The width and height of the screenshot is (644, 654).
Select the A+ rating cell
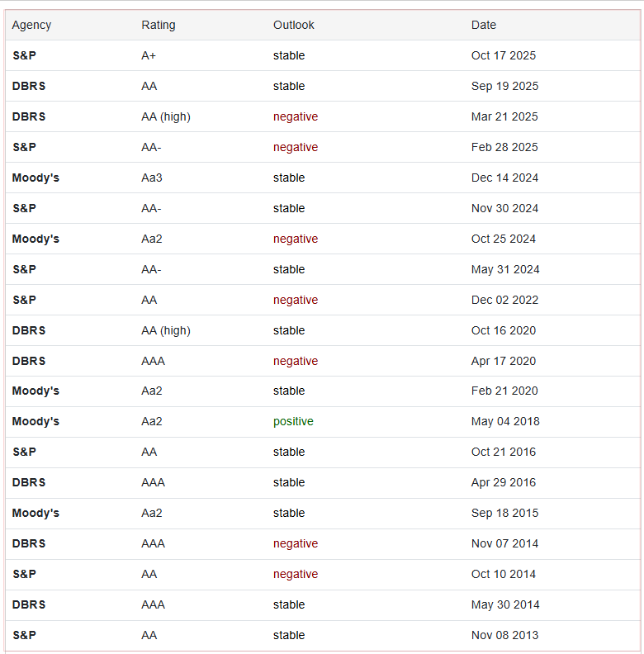coord(149,55)
